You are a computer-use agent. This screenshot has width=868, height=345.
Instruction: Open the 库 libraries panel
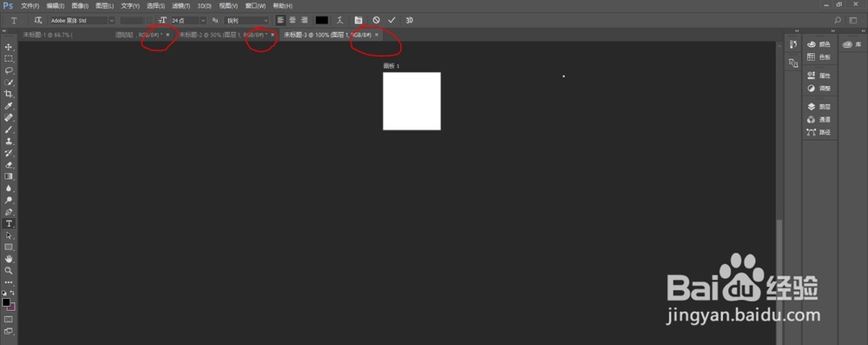(853, 44)
